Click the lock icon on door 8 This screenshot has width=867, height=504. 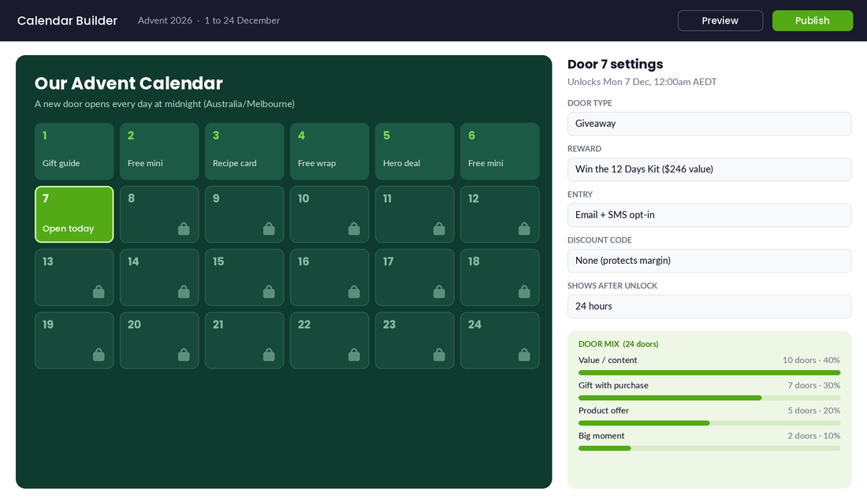[x=184, y=228]
